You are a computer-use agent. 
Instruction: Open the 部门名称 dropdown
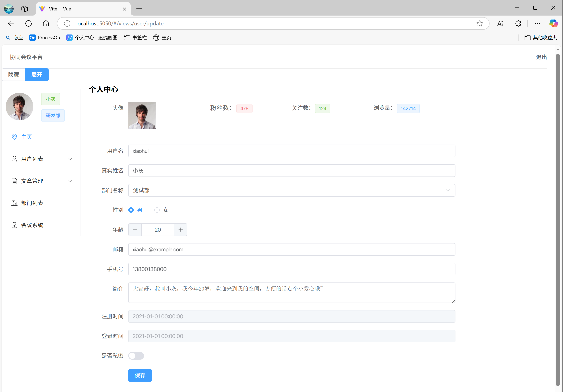(x=292, y=190)
